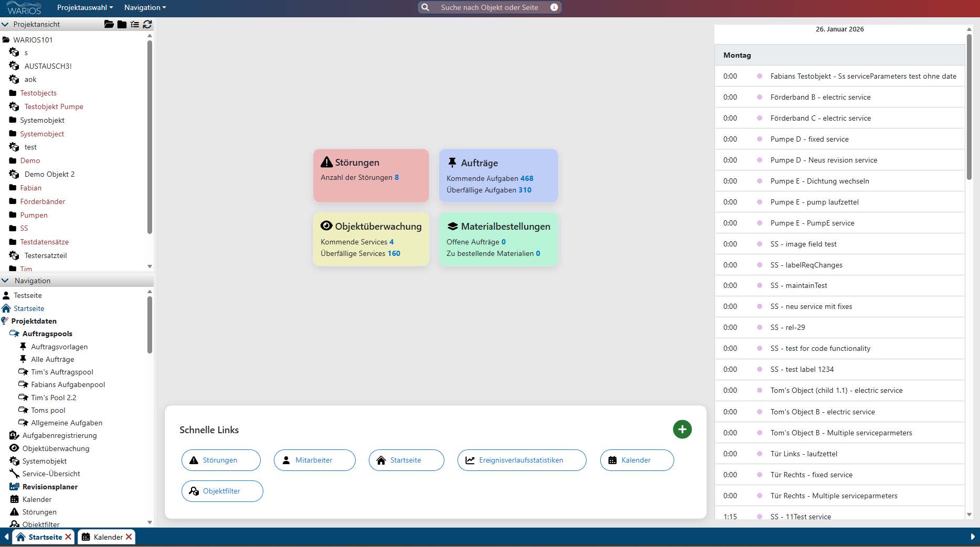Screen dimensions: 980x547
Task: Click the checklist icon in Projektansicht header
Action: 135,24
